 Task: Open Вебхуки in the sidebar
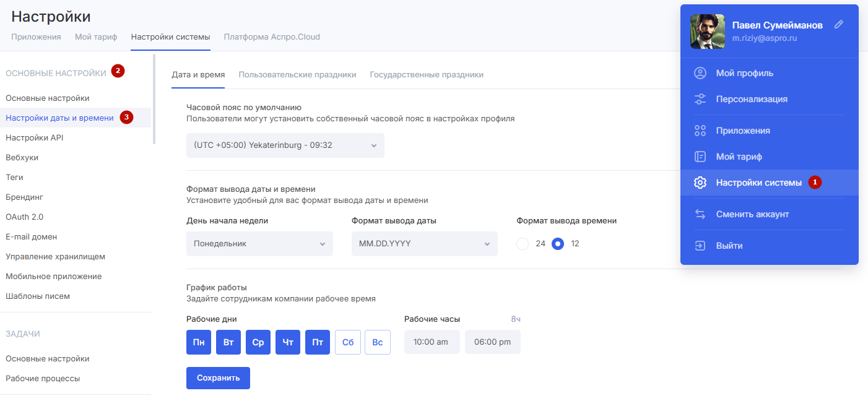pos(22,157)
